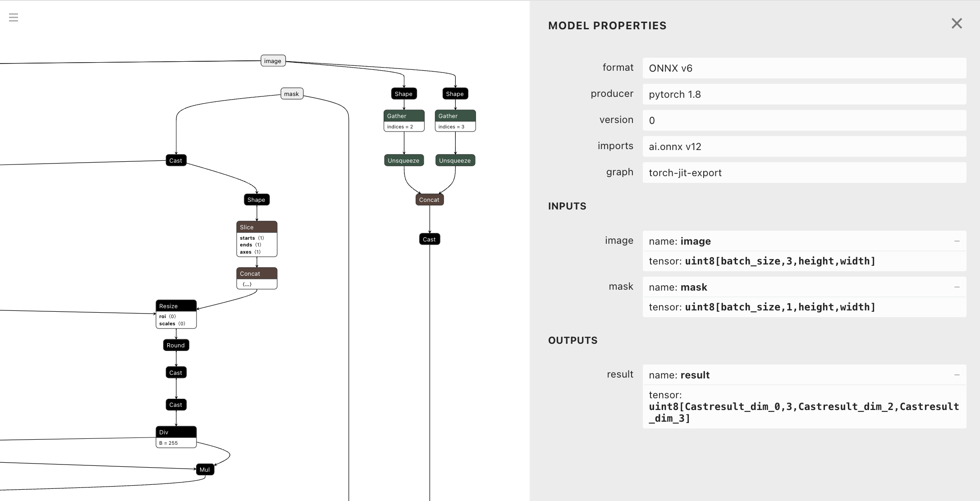This screenshot has height=501, width=980.
Task: Click the Slice ends attribute
Action: 251,245
